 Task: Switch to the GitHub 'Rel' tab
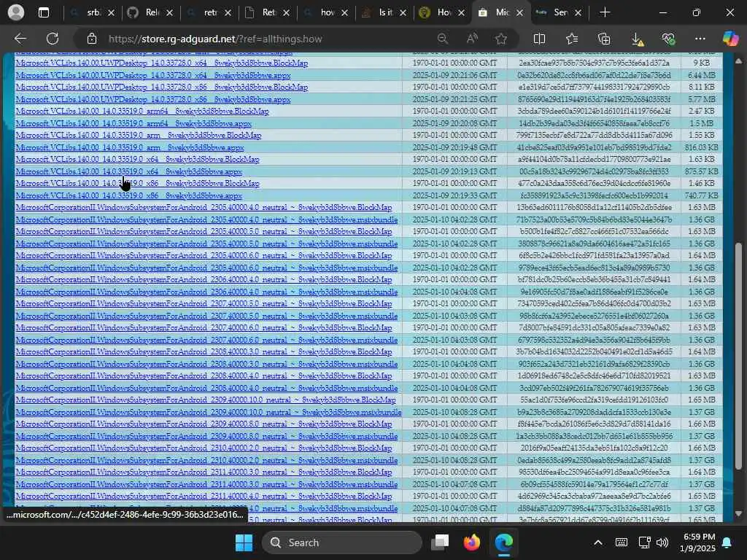coord(151,13)
